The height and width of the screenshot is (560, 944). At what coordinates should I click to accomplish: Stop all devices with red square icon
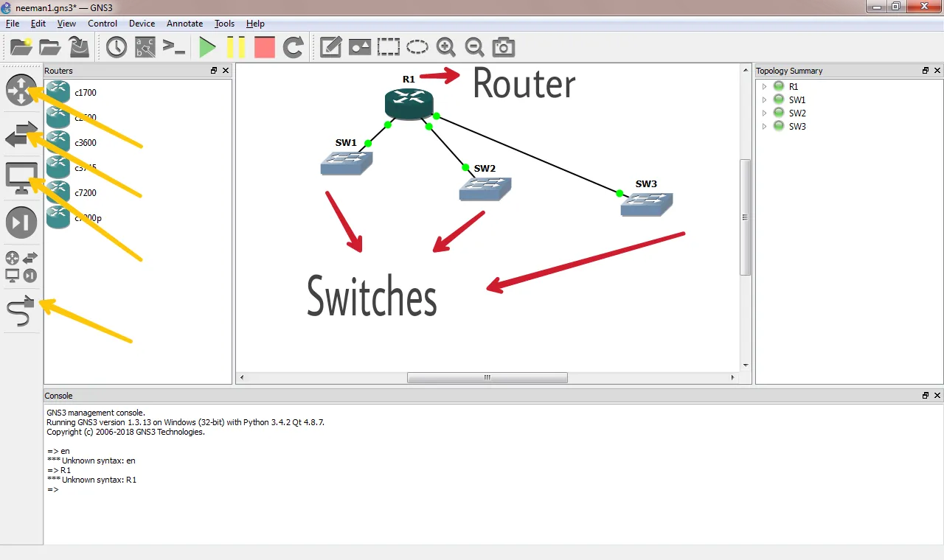pos(264,48)
